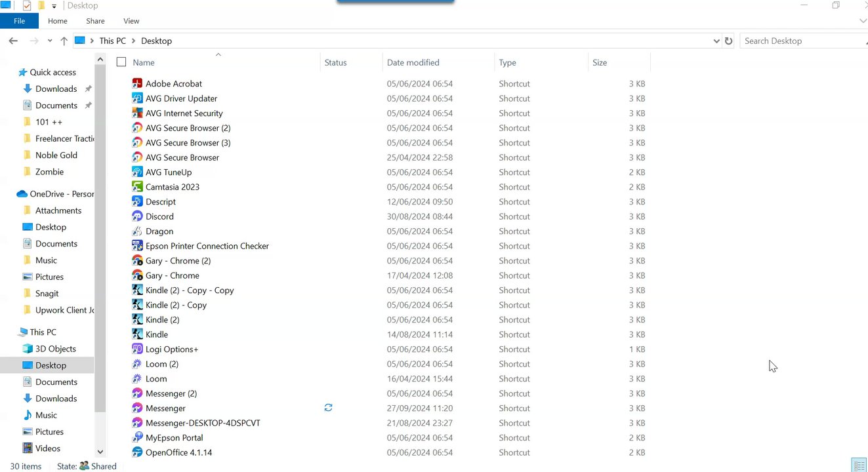The image size is (868, 472).
Task: Click the Logi Options+ icon
Action: point(137,349)
